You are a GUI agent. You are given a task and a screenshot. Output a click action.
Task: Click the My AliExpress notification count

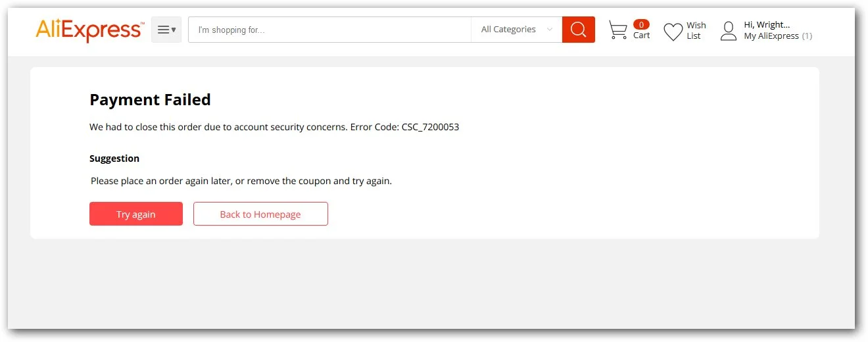point(807,36)
